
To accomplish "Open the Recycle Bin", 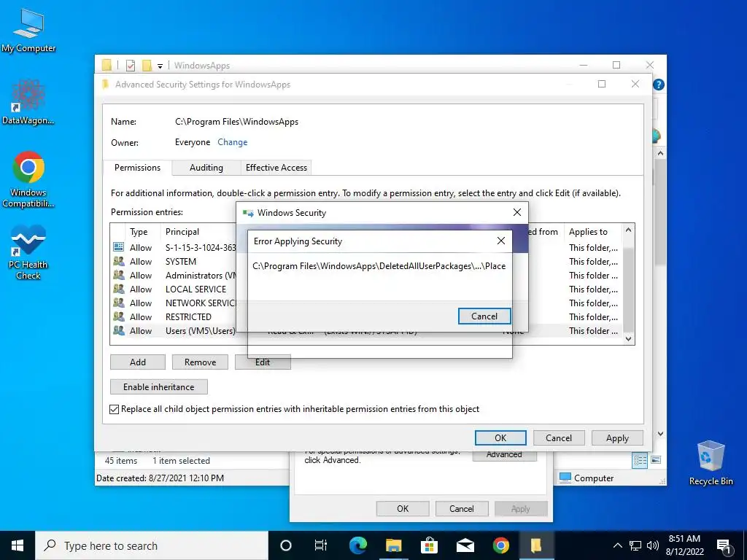I will [711, 463].
